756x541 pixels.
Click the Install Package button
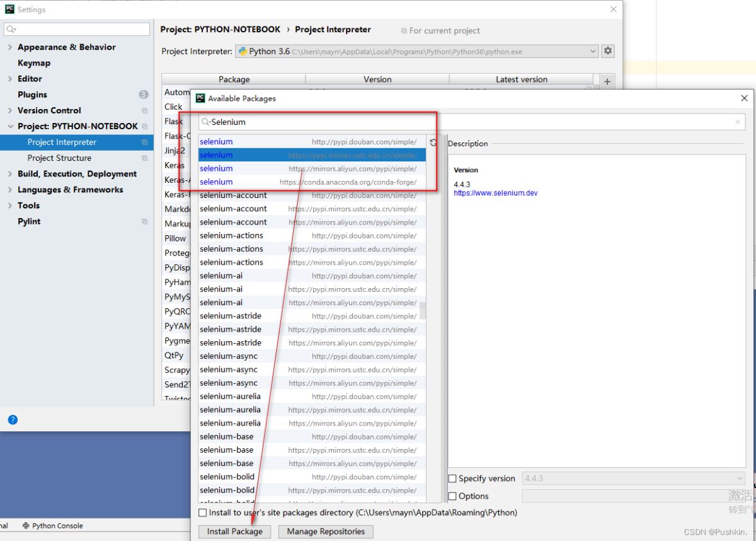point(234,532)
